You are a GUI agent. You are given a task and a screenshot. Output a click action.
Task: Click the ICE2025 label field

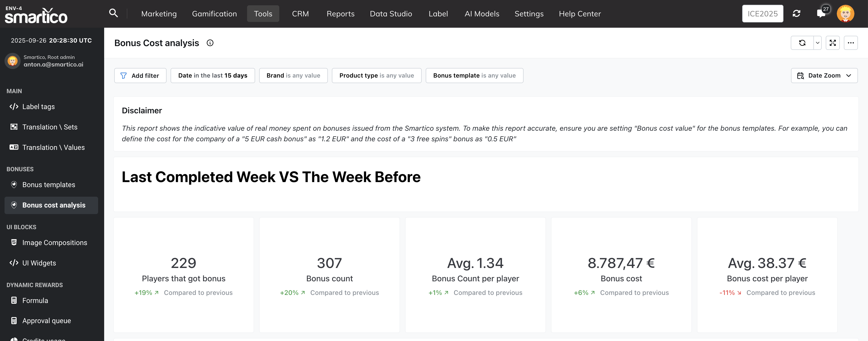pos(762,14)
